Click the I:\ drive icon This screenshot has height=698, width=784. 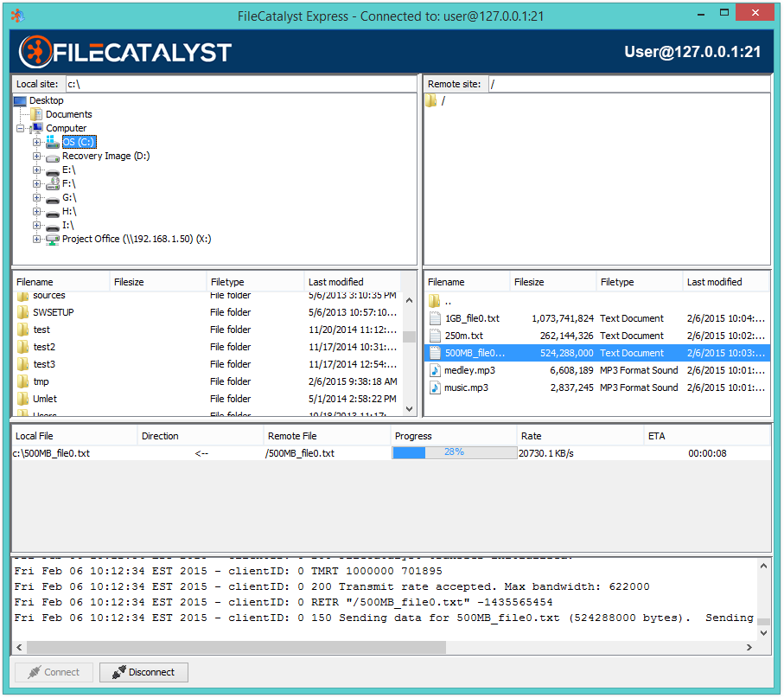point(53,227)
